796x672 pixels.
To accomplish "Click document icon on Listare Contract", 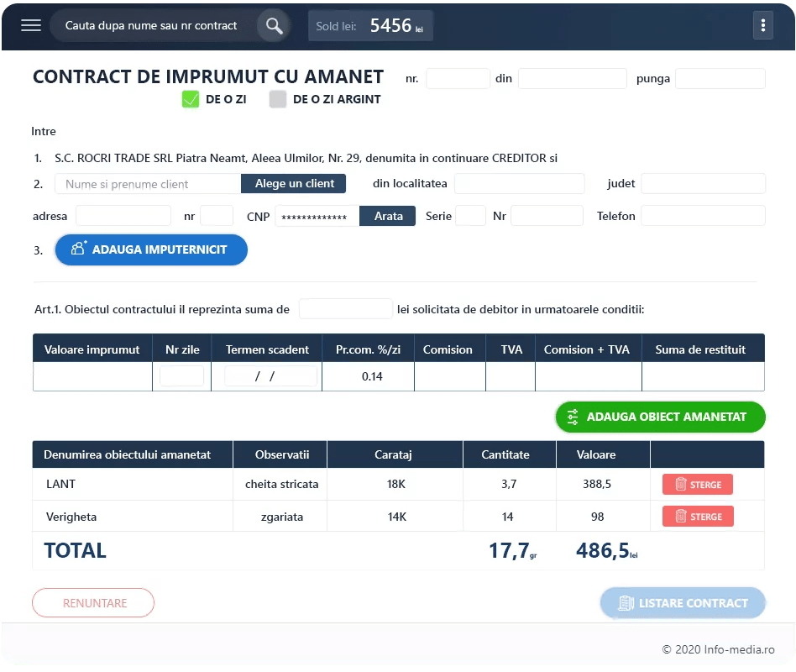I will point(626,603).
